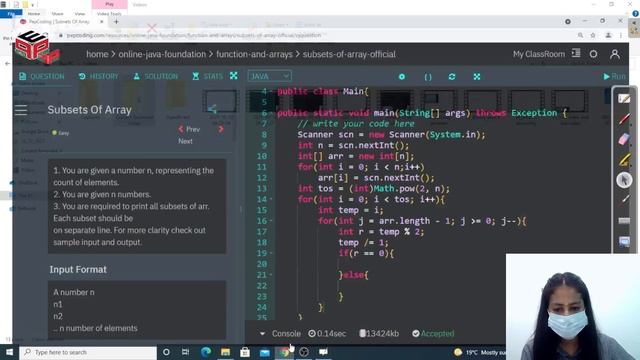The height and width of the screenshot is (360, 640).
Task: Open function-and-arrays breadcrumb
Action: [254, 54]
